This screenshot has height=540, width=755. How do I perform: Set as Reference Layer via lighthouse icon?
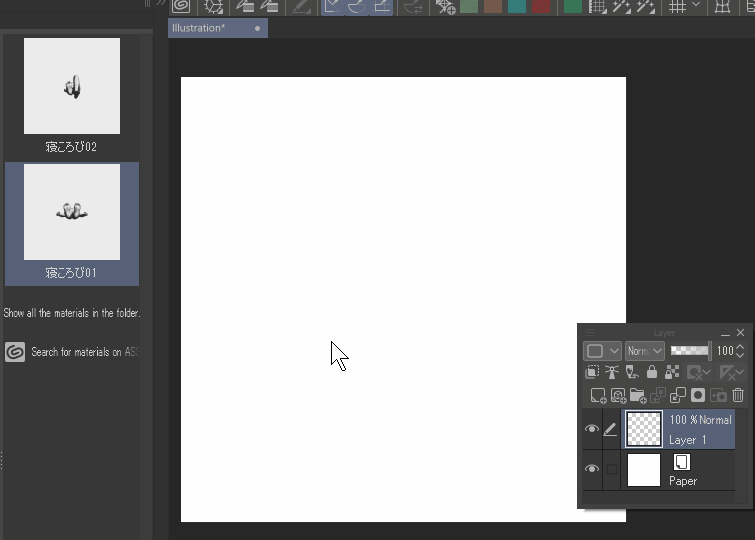pyautogui.click(x=612, y=372)
